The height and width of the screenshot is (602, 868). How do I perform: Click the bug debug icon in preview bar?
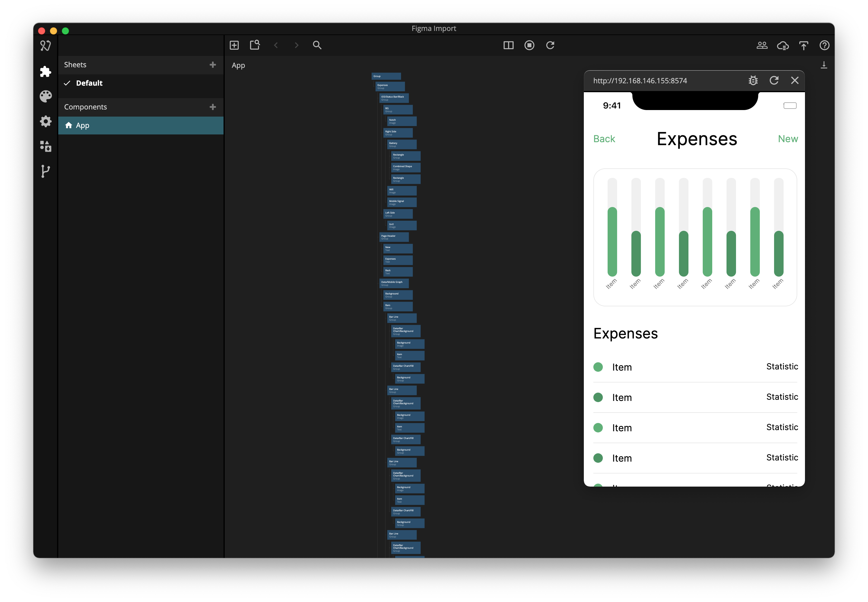pos(753,80)
